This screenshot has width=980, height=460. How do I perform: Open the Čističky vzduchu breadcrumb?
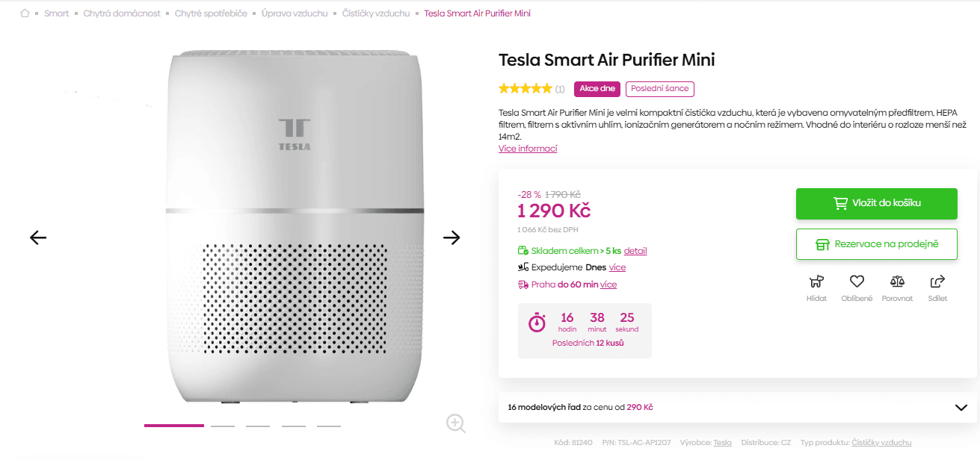point(376,13)
